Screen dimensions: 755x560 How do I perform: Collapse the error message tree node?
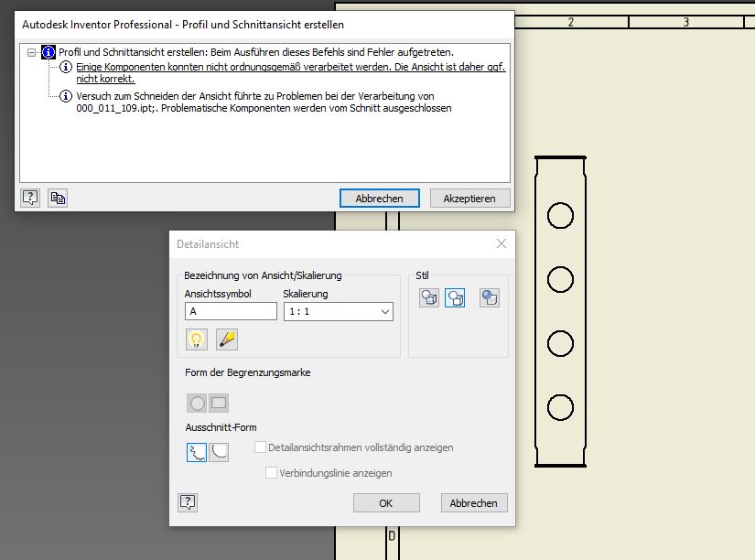[x=31, y=52]
